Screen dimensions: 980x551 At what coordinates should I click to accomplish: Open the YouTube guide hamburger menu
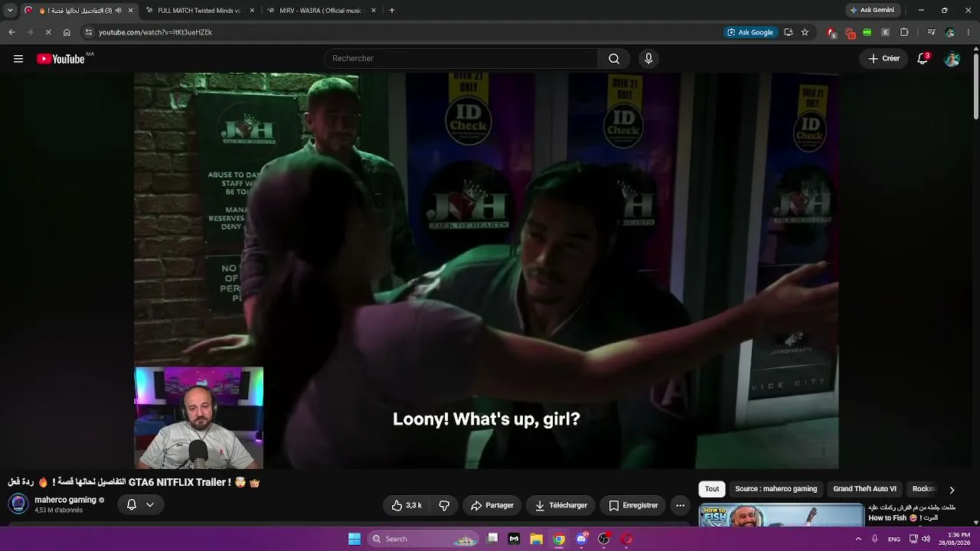click(x=18, y=59)
